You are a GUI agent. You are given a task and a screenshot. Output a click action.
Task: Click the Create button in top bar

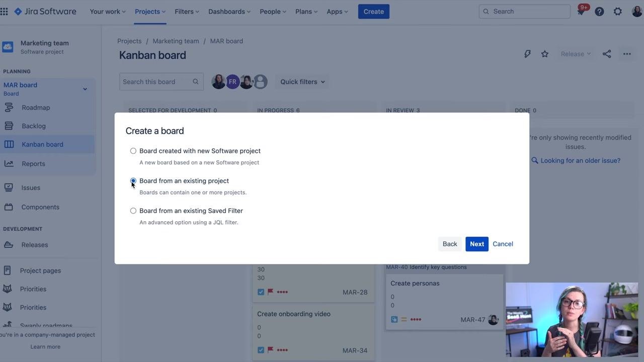[x=374, y=12]
